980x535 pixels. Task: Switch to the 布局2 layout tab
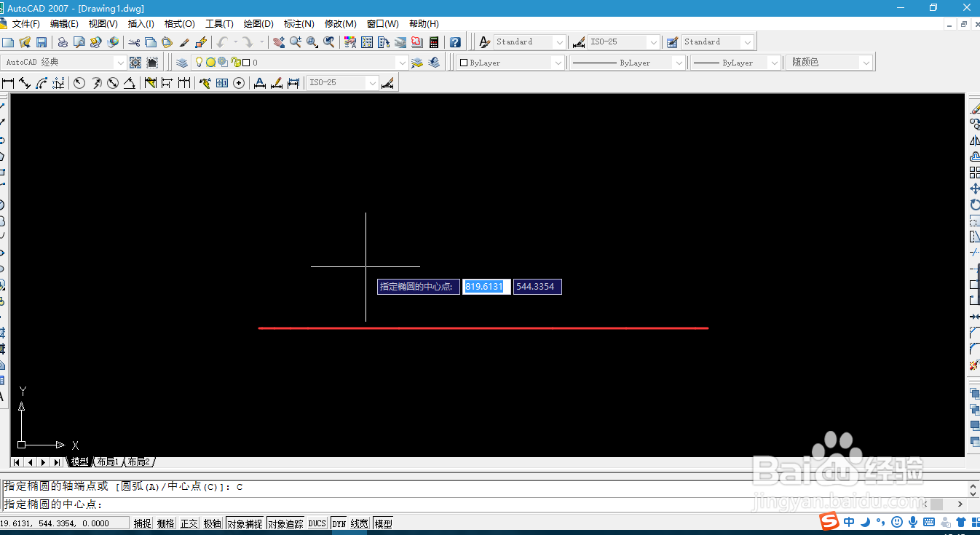139,462
